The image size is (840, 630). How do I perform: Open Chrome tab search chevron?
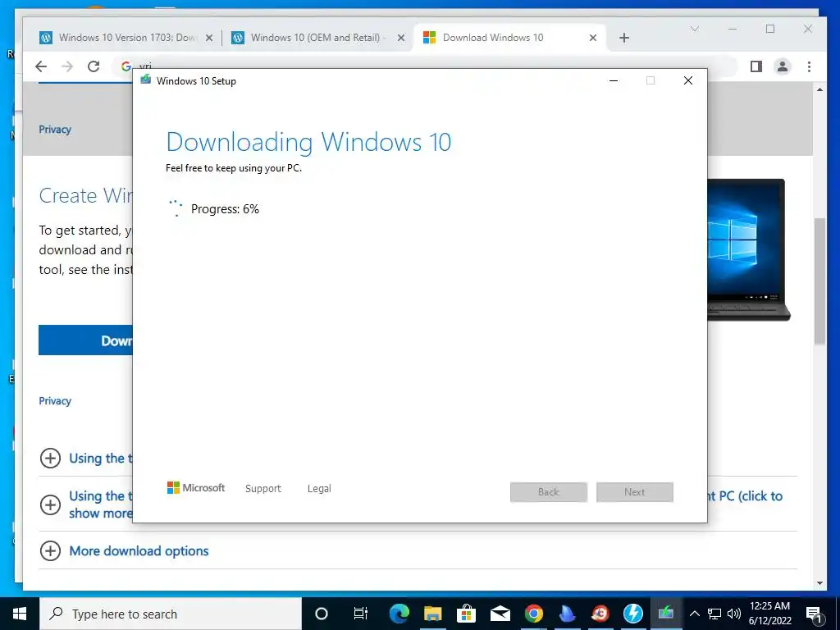coord(695,29)
